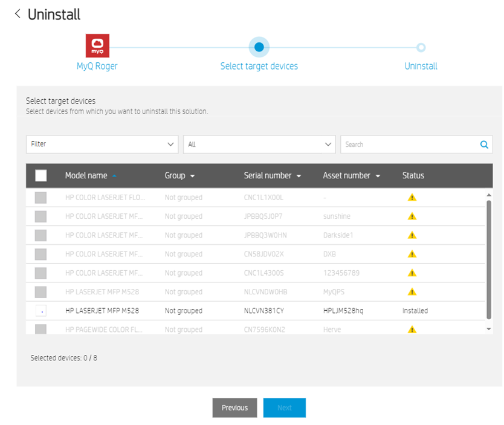
Task: Click the Select target devices progress dot
Action: (x=259, y=47)
